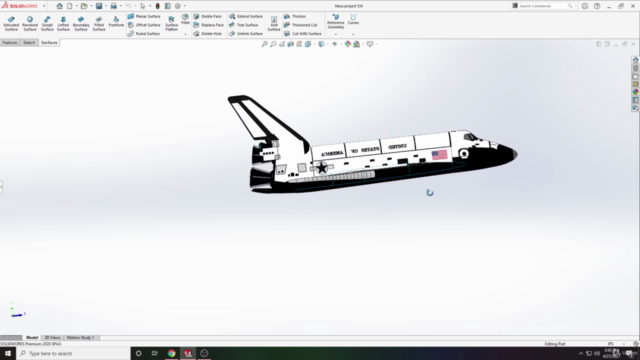640x360 pixels.
Task: Click the Open file icon
Action: coord(84,6)
